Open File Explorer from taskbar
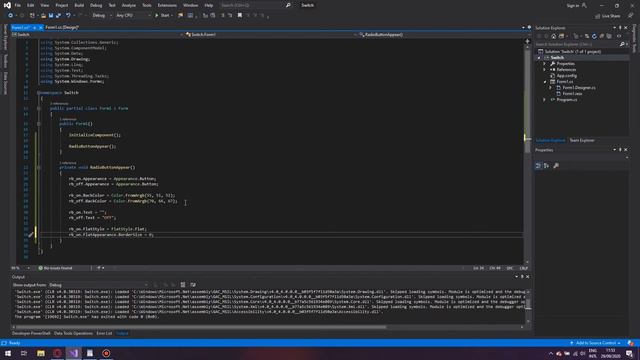 (x=41, y=353)
